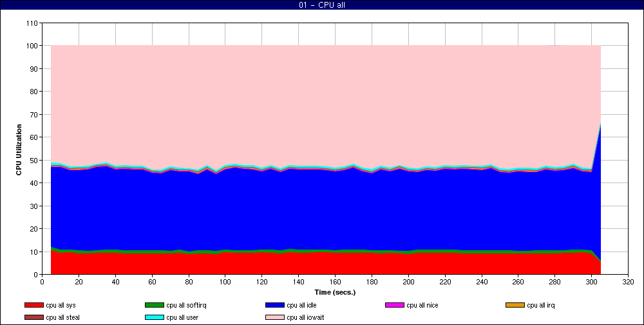Click the 'cpu all softirq' legend label
644x325 pixels.
pyautogui.click(x=187, y=305)
